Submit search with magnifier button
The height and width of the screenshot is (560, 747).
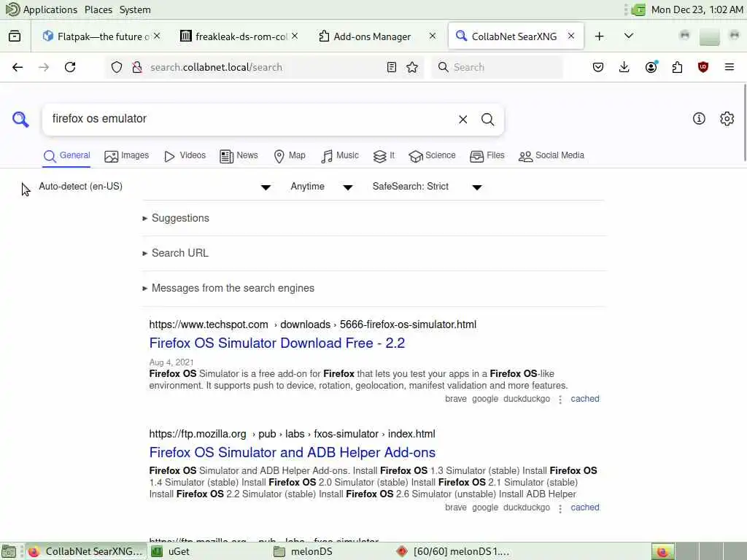point(487,120)
